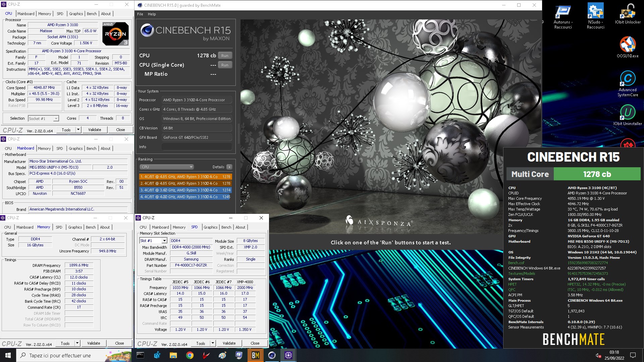644x362 pixels.
Task: Open the monitor taskbar icon
Action: point(239,355)
